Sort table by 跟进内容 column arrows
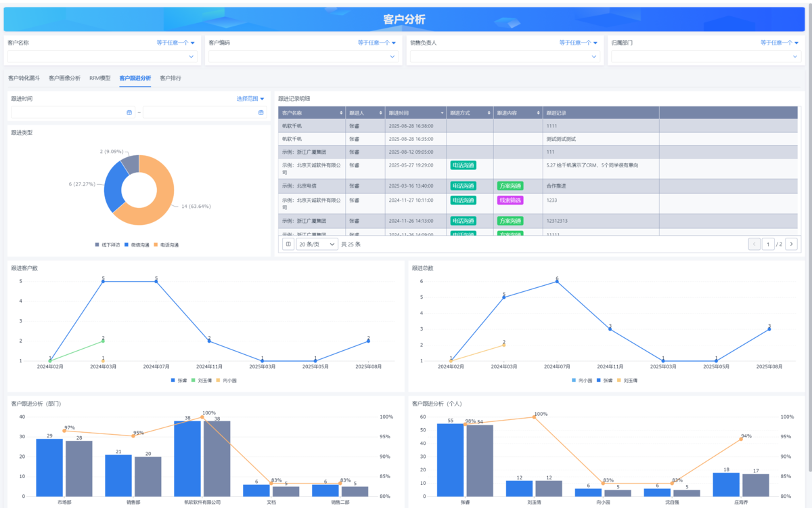 point(537,112)
